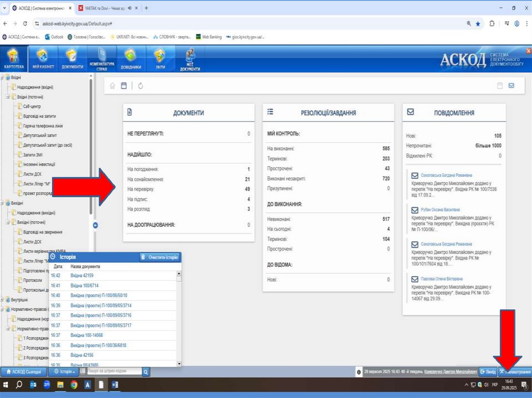Open Мій кабінет from the top toolbar

click(x=43, y=59)
